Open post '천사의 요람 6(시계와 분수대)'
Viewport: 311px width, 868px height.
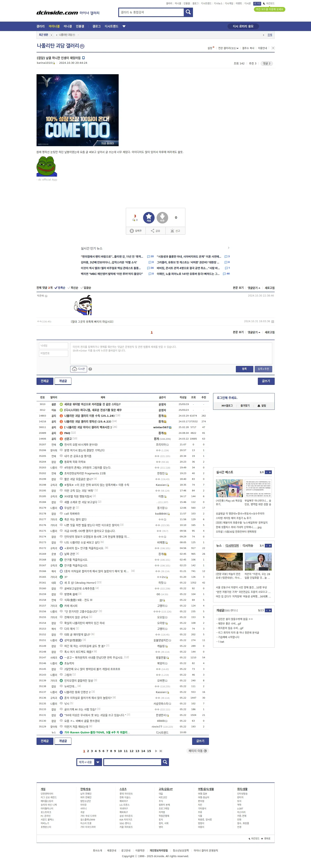point(81,444)
